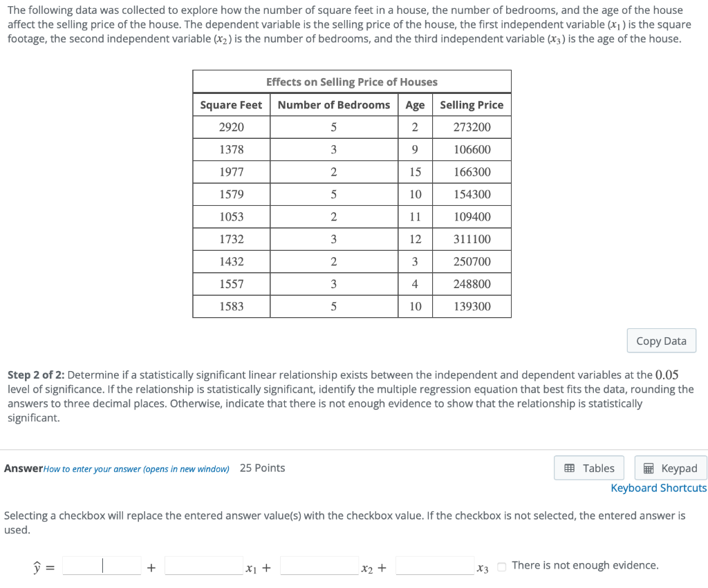Click the coefficient field before x3

(x=435, y=566)
